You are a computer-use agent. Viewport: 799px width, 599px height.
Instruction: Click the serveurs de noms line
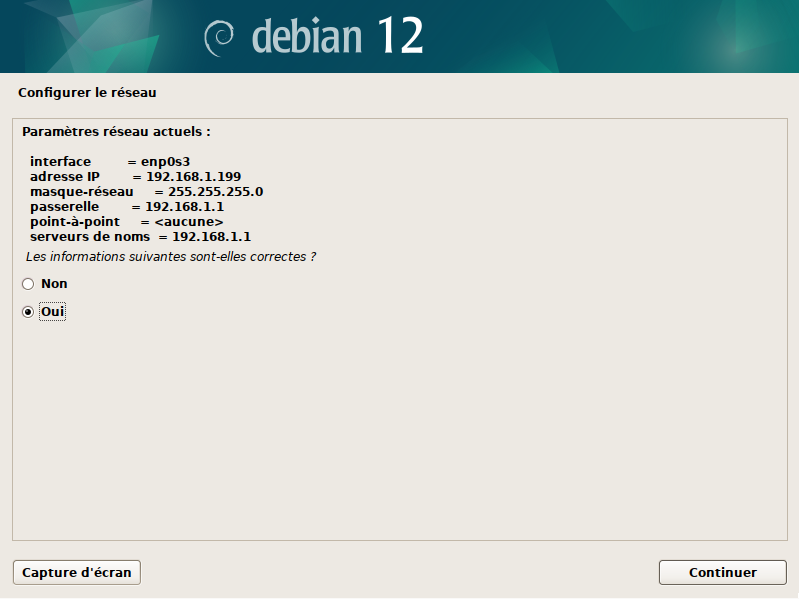pos(140,237)
